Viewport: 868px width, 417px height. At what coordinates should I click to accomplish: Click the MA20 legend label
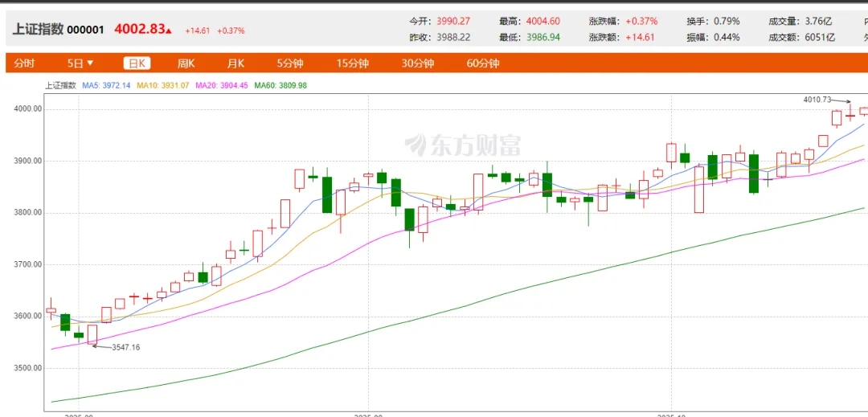coord(222,85)
